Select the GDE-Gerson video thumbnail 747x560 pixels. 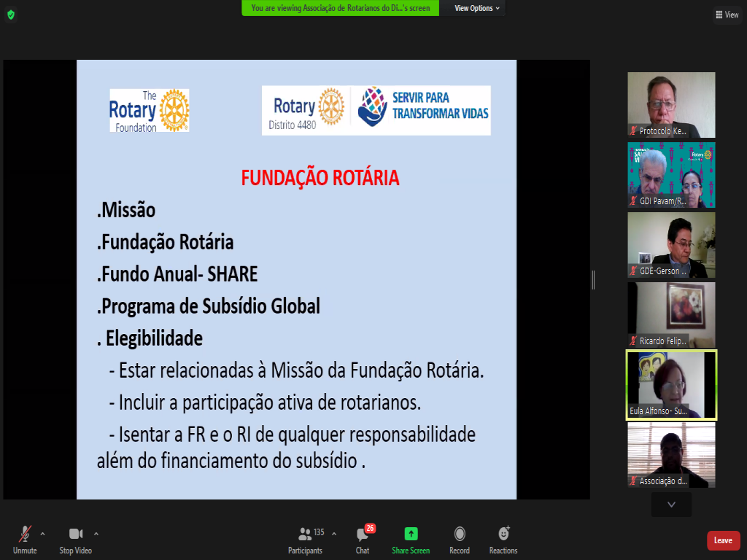(x=671, y=245)
